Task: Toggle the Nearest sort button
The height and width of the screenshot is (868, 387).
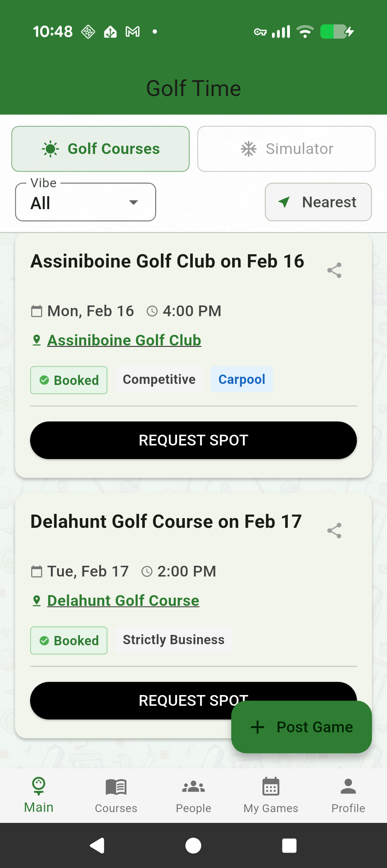Action: tap(318, 202)
